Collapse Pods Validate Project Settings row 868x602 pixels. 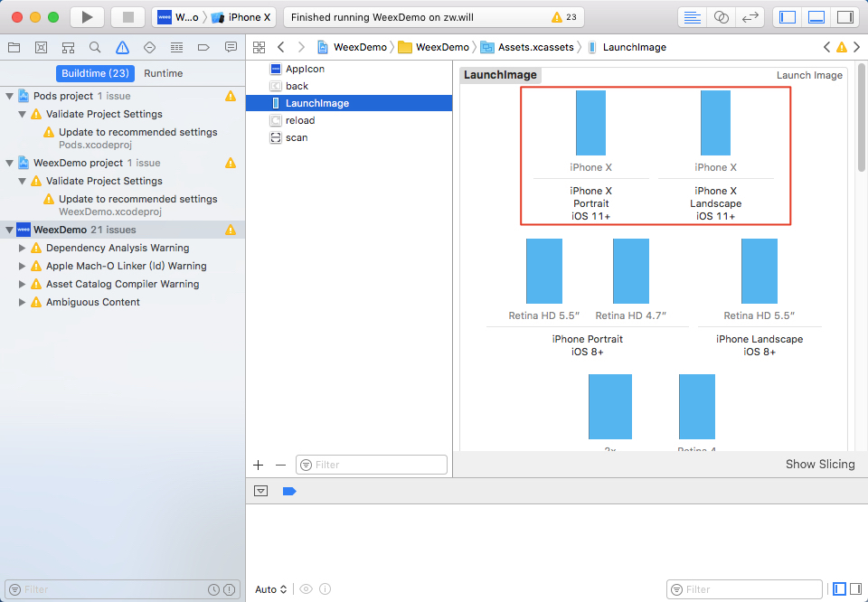(x=22, y=115)
